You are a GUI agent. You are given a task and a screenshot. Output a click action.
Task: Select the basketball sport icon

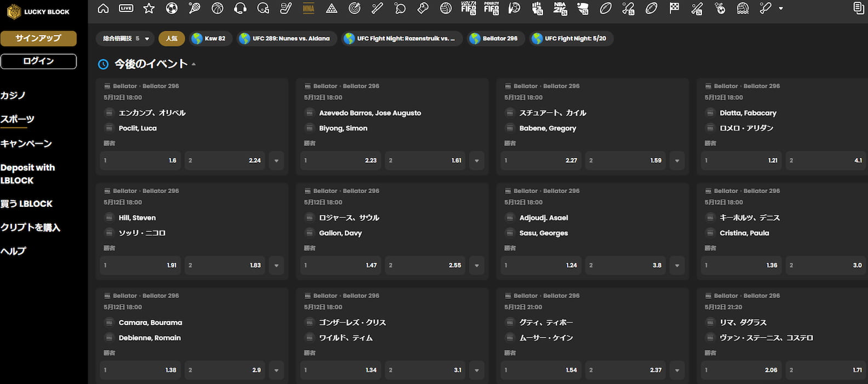[x=218, y=8]
